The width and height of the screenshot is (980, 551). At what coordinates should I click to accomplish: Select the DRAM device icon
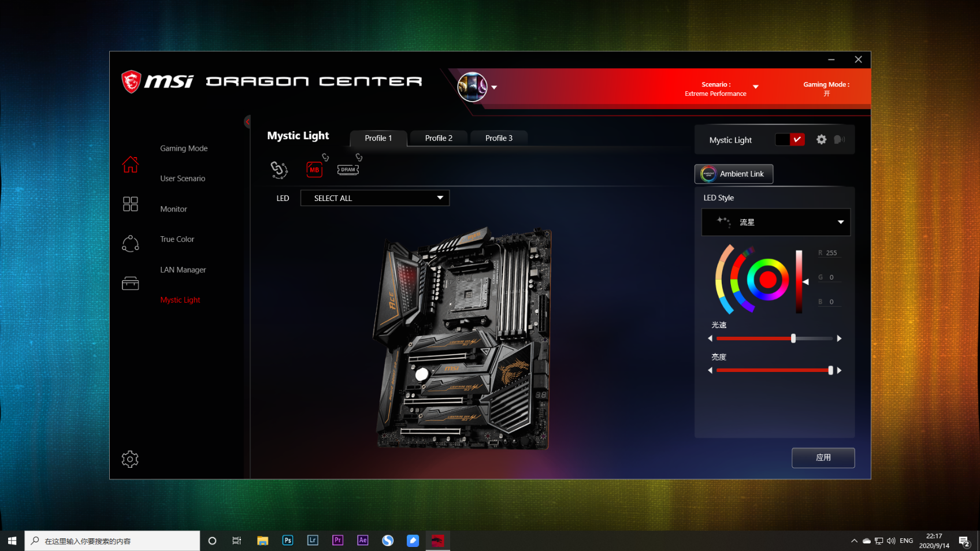[x=348, y=170]
